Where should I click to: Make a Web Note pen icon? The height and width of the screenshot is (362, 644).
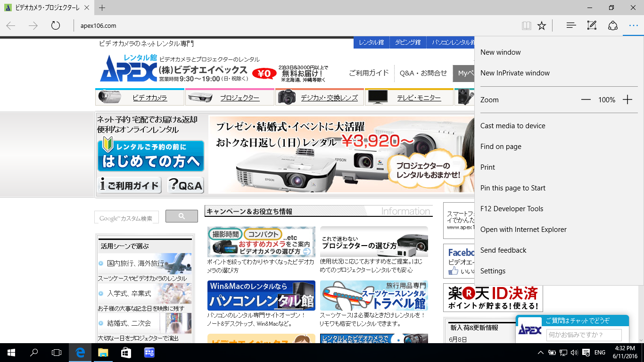point(592,25)
